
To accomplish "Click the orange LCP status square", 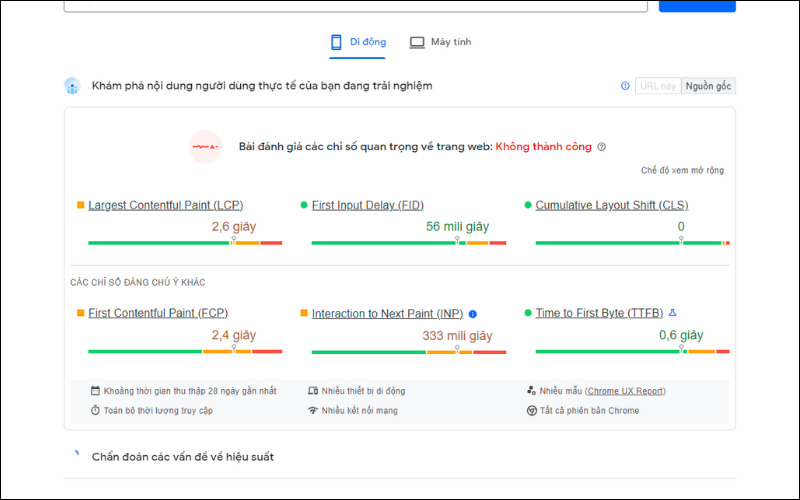I will tap(80, 205).
